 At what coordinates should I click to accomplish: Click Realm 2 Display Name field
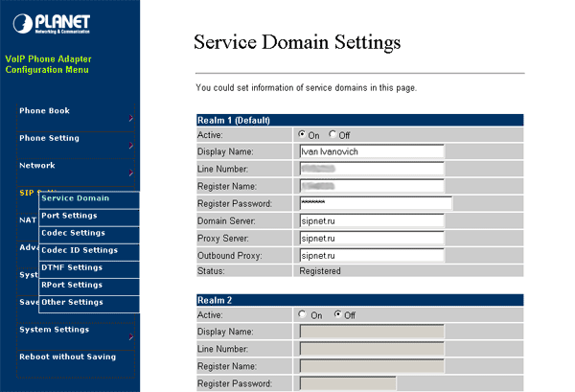[372, 332]
